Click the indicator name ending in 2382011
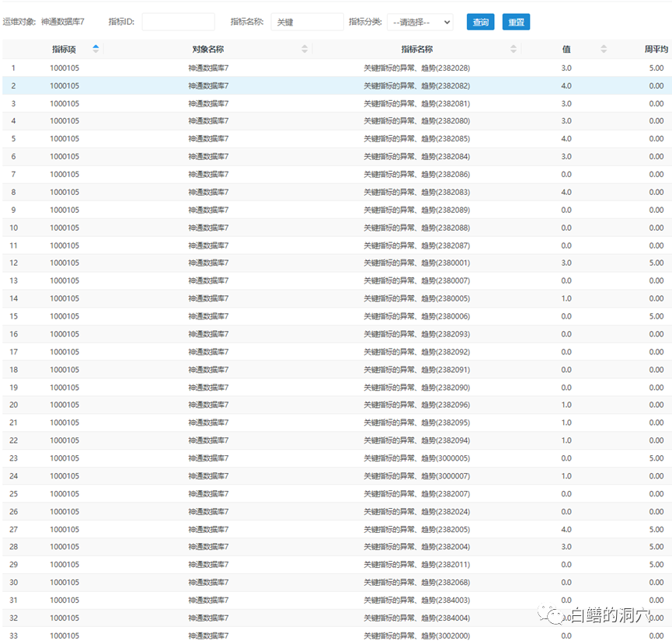 (x=416, y=565)
